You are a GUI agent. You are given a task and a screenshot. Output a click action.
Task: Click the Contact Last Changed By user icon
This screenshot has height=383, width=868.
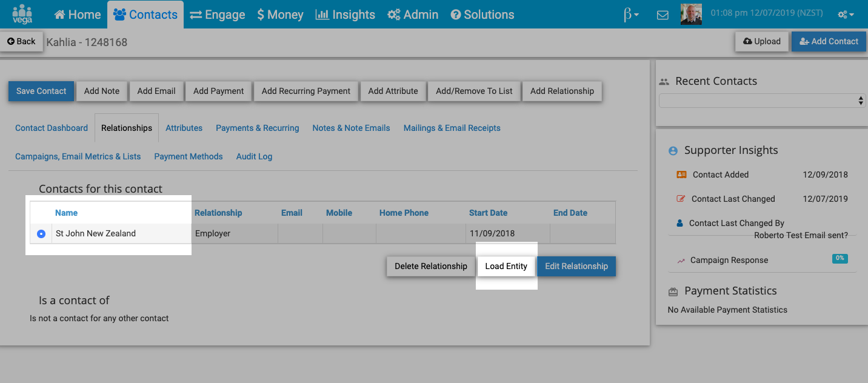[679, 223]
